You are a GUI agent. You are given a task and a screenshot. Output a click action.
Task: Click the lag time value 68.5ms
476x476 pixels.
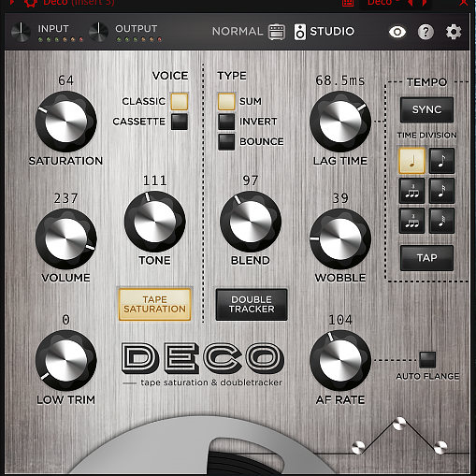coord(340,80)
